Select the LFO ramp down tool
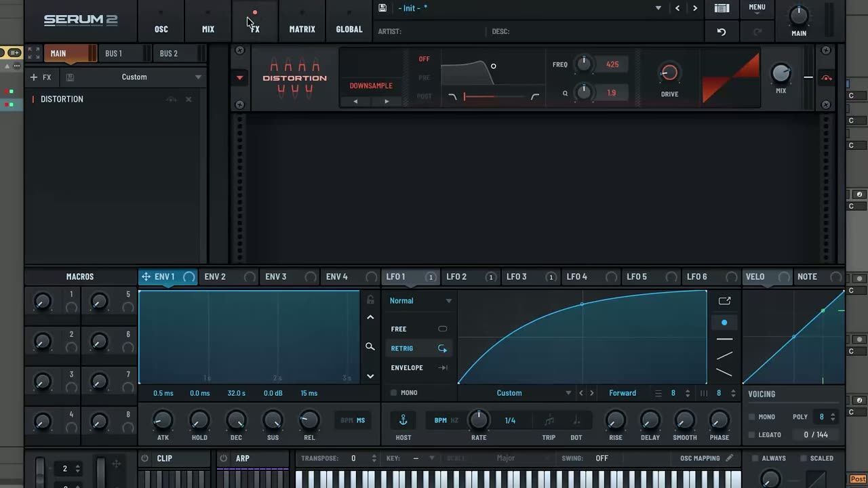The image size is (868, 488). pyautogui.click(x=724, y=372)
